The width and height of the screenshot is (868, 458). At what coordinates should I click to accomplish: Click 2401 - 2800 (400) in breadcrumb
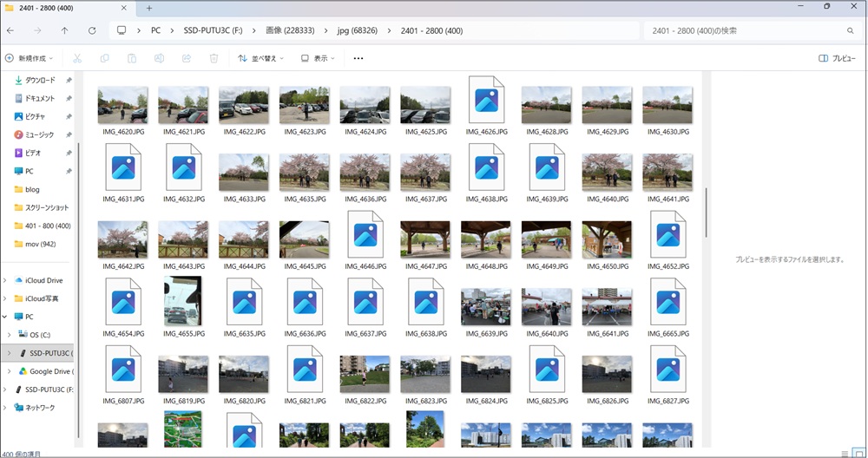coord(431,30)
